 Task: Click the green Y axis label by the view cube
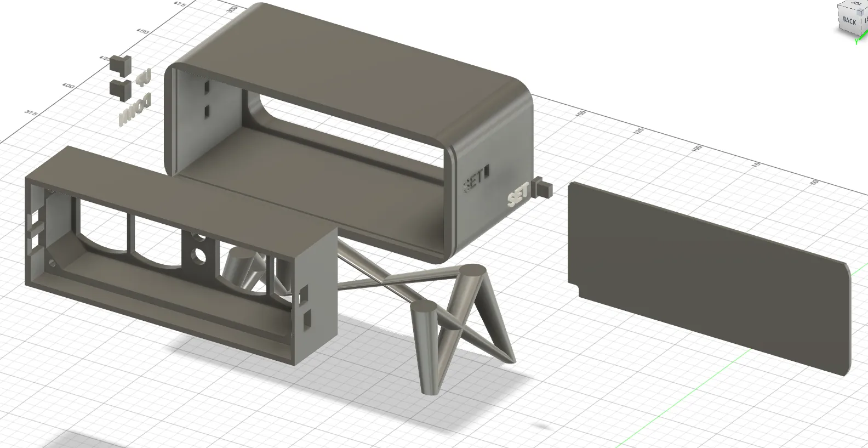coord(858,42)
